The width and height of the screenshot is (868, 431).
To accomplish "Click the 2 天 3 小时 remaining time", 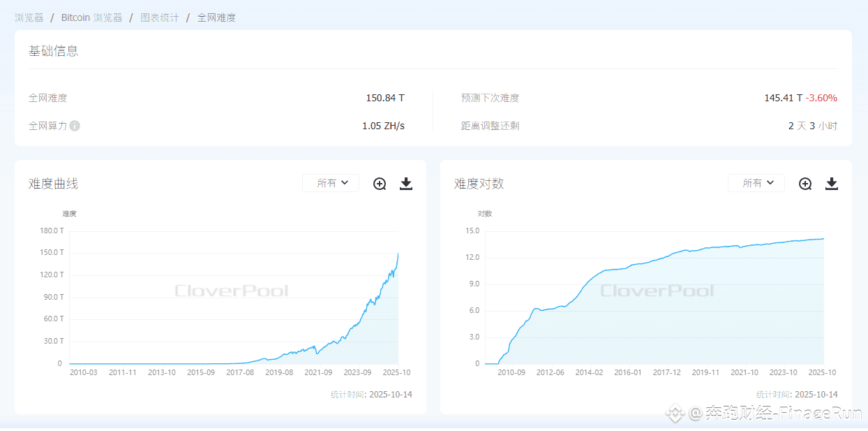I will (x=813, y=126).
